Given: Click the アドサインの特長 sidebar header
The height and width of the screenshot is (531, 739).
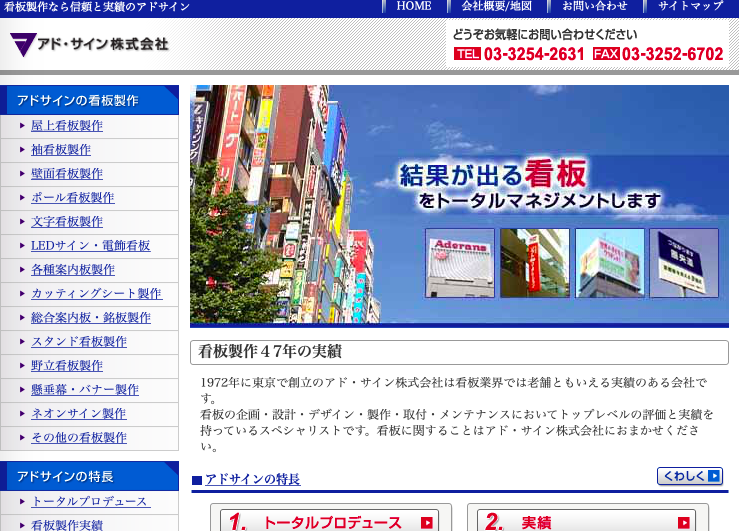Looking at the screenshot, I should tap(90, 476).
